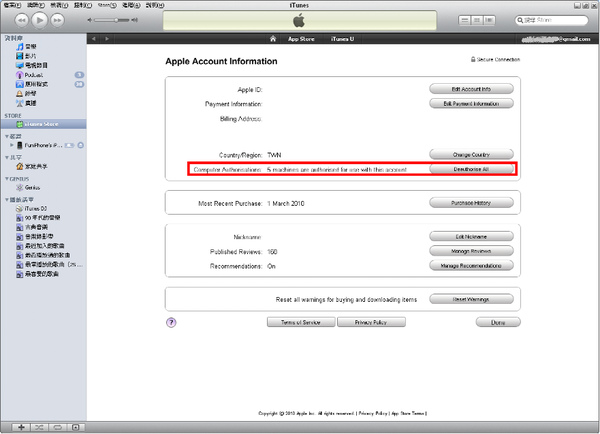Open the iTunes DJ playlist
This screenshot has width=600, height=434.
pyautogui.click(x=31, y=209)
